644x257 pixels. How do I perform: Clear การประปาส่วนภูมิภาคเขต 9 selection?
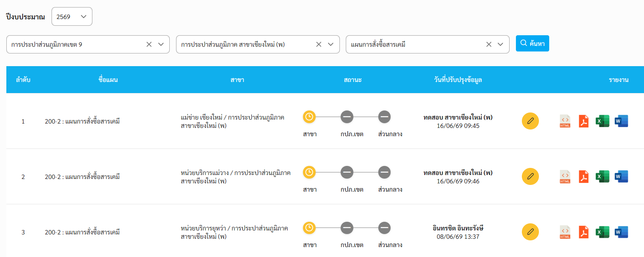[149, 44]
